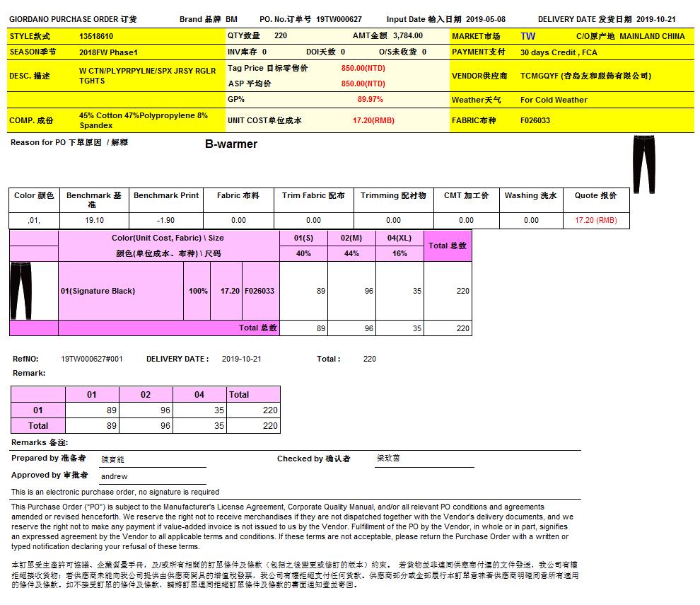Click the 44% size ratio cell
The width and height of the screenshot is (700, 605).
click(x=351, y=253)
